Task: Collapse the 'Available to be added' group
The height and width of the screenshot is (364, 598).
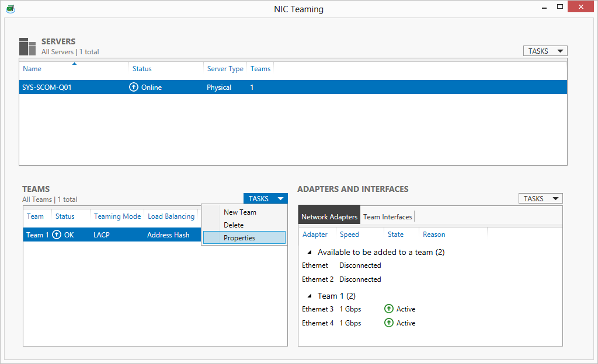Action: [309, 253]
